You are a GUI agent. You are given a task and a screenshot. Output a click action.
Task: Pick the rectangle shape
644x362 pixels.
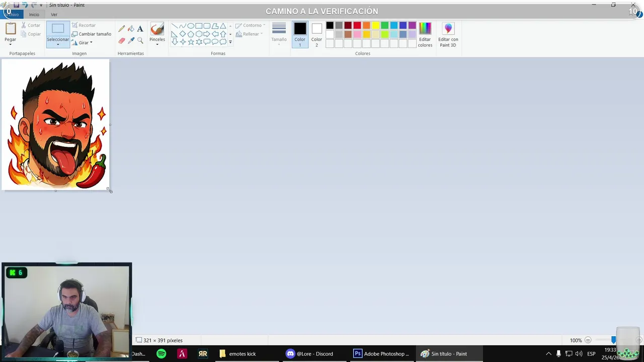(199, 26)
